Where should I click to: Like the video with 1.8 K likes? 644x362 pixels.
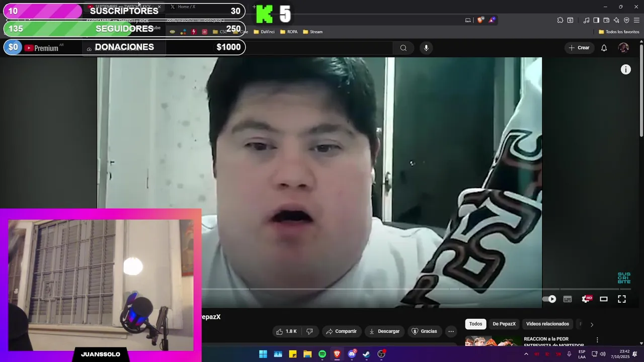tap(287, 331)
